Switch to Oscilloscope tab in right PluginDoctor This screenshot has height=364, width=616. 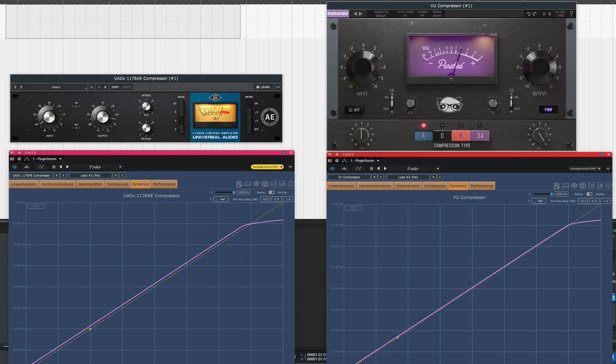[x=435, y=186]
